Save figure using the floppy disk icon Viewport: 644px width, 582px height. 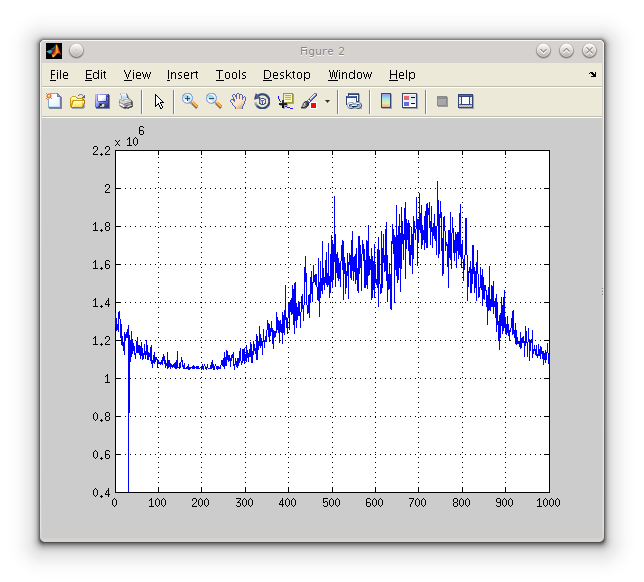point(102,101)
